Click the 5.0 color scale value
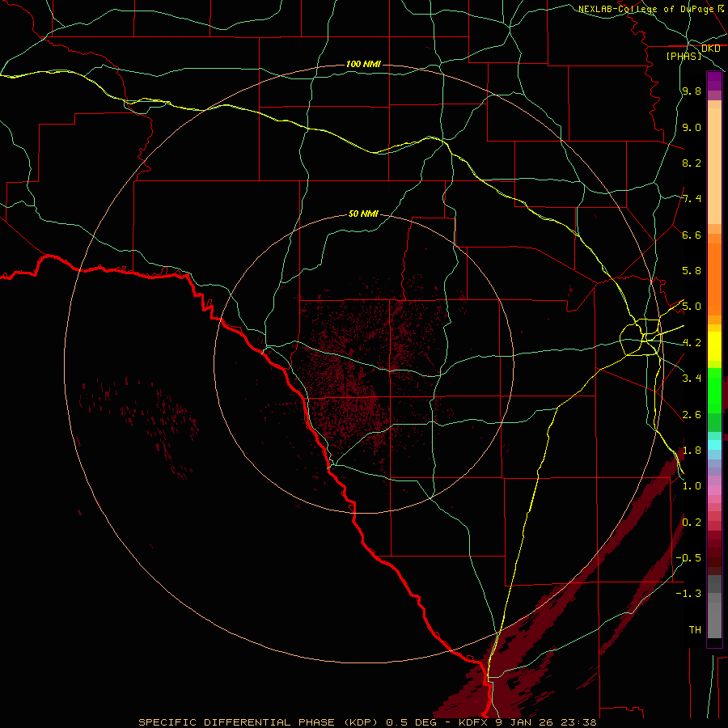 (692, 307)
